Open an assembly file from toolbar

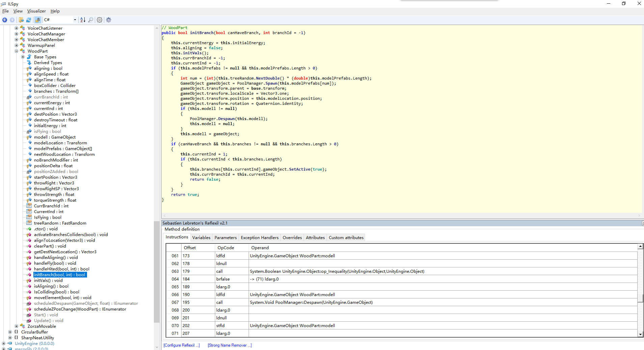(21, 20)
